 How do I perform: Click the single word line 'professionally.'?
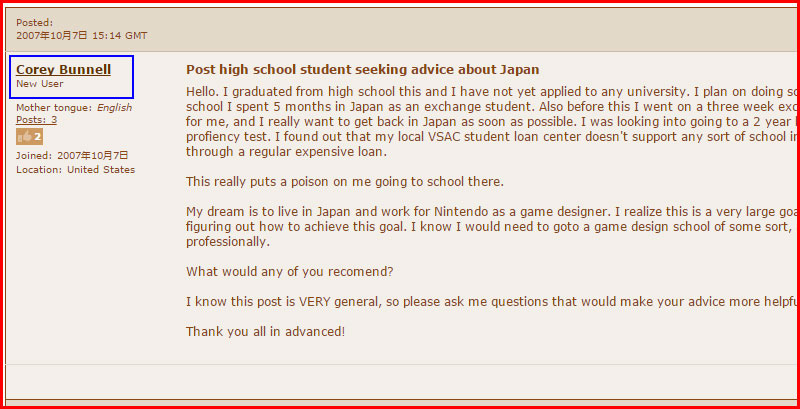[228, 242]
